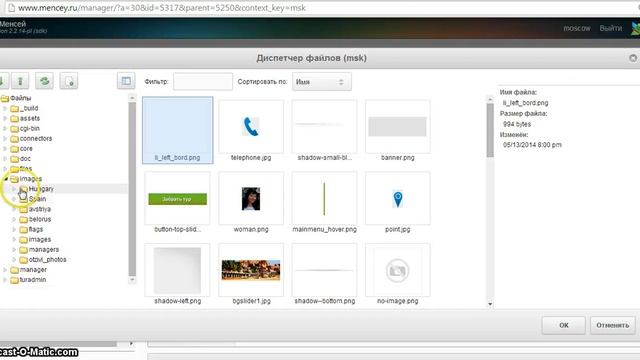Open the Spain subfolder
The image size is (640, 360).
37,199
